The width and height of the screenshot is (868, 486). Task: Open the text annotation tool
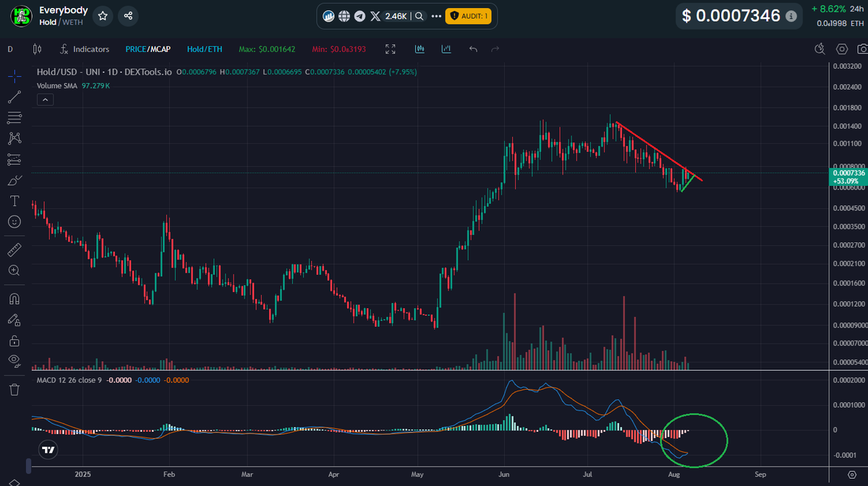(x=14, y=201)
